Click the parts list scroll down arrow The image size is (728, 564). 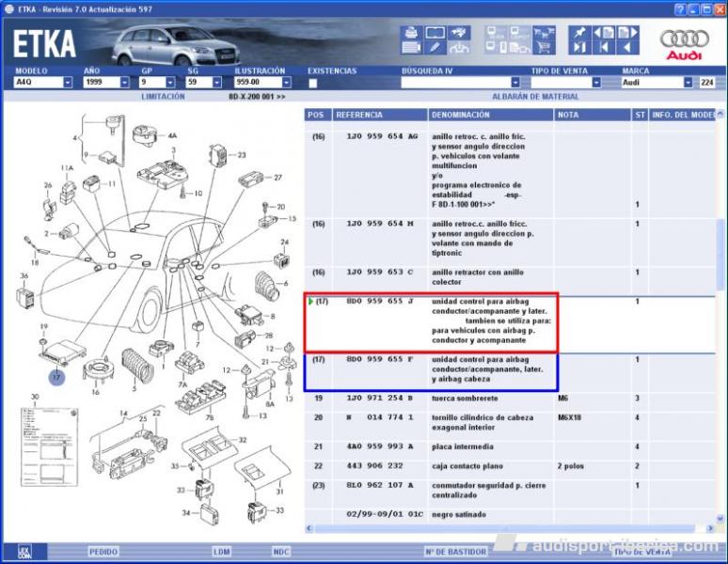click(x=720, y=519)
